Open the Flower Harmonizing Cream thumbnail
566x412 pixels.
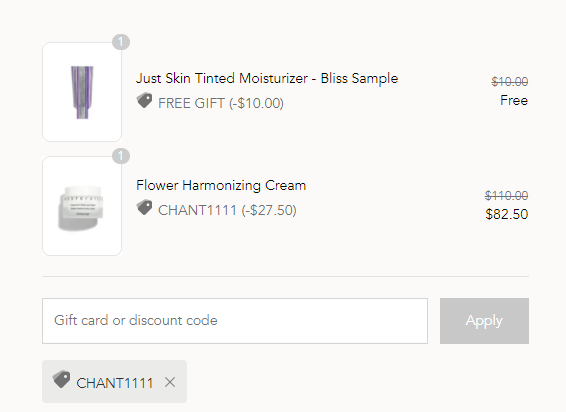82,206
